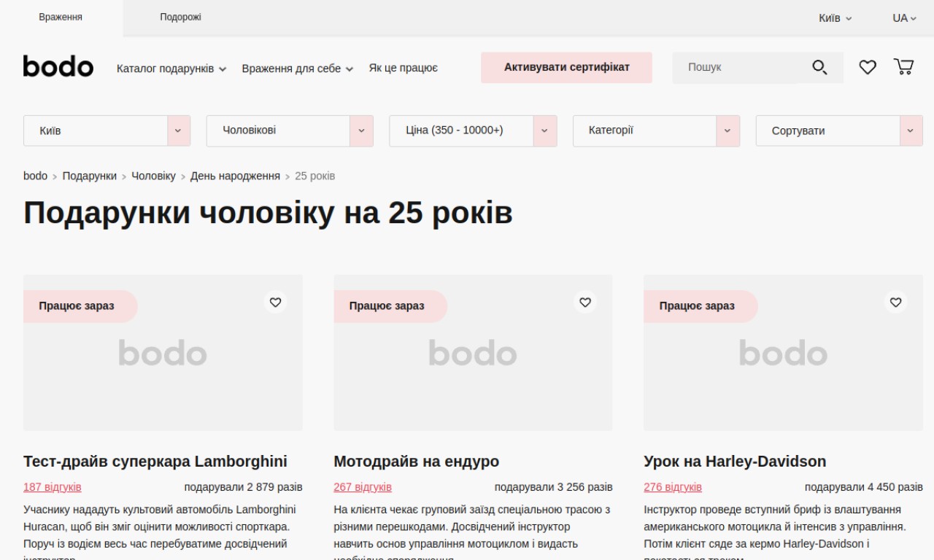Image resolution: width=934 pixels, height=560 pixels.
Task: Add Lamborghini test-drive to favorites
Action: (275, 302)
